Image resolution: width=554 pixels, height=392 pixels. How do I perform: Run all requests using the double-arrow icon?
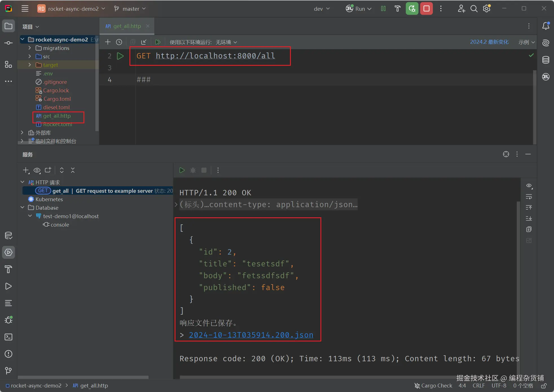(x=158, y=42)
